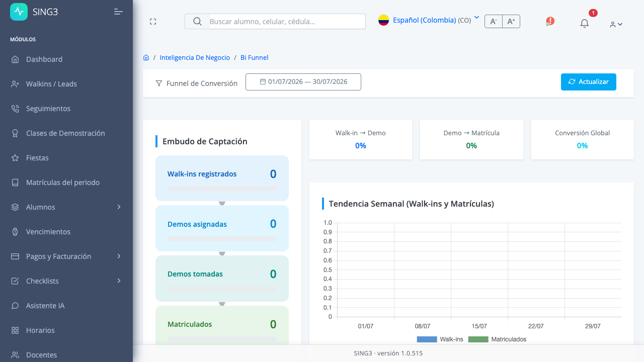644x362 pixels.
Task: Toggle fullscreen mode icon
Action: pos(153,21)
